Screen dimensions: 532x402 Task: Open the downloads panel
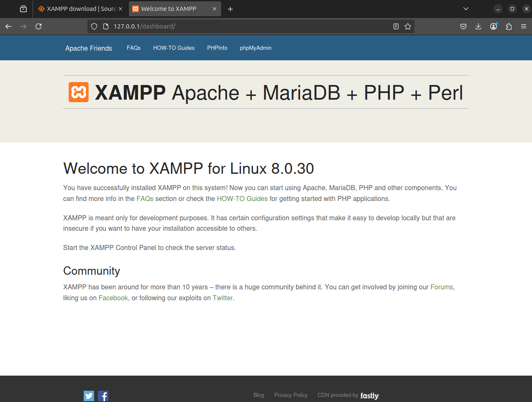click(x=478, y=26)
